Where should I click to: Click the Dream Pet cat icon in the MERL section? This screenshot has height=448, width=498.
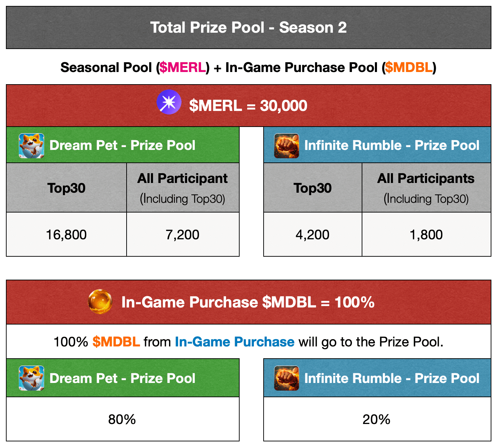click(31, 146)
